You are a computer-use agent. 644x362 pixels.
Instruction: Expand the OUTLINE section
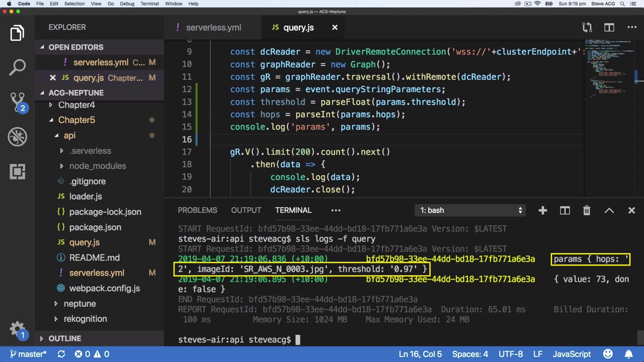click(64, 338)
